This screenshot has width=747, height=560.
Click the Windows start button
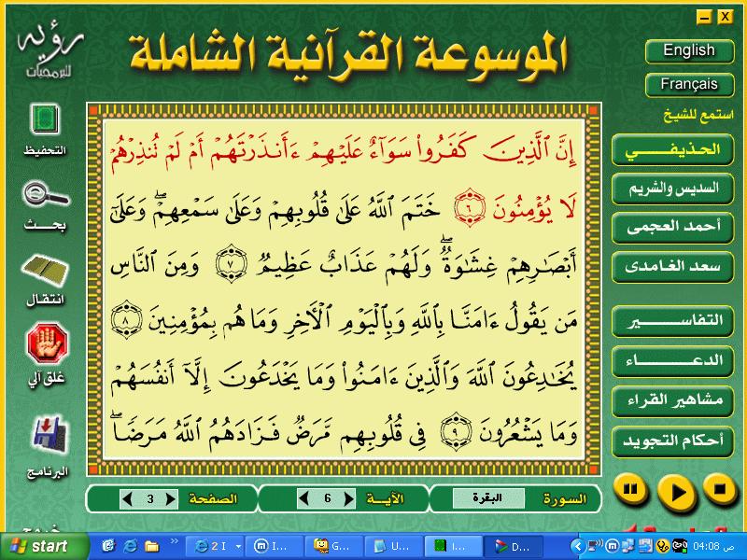(x=44, y=546)
